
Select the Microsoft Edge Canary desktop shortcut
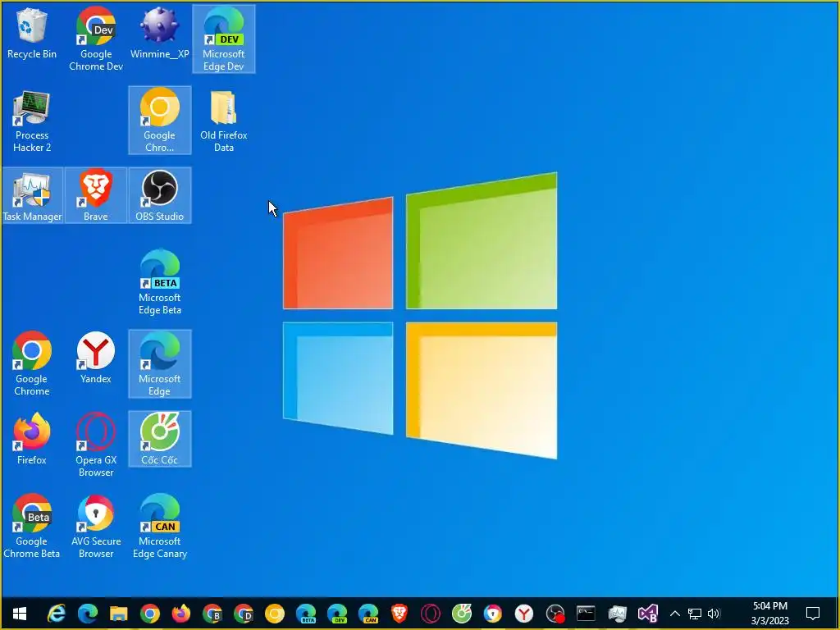tap(160, 527)
